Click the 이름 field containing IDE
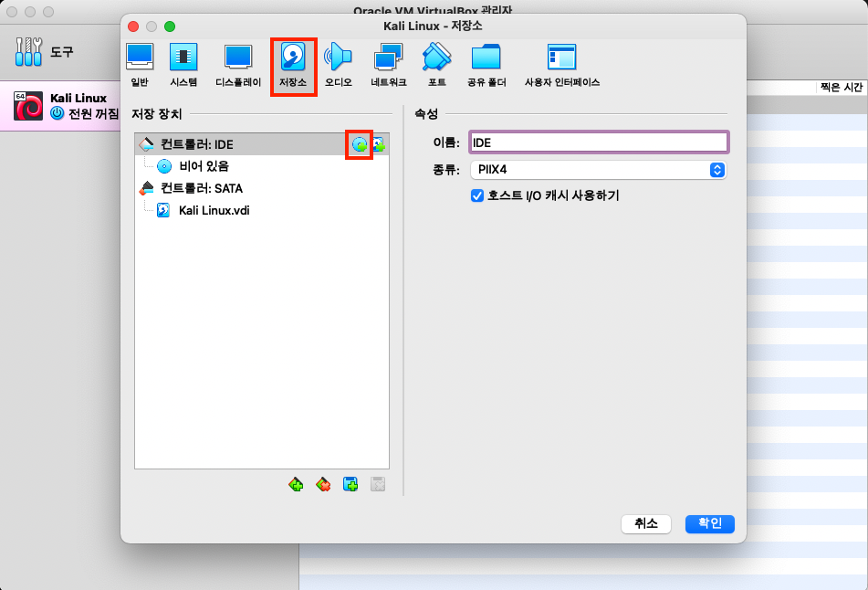This screenshot has height=590, width=868. coord(599,142)
